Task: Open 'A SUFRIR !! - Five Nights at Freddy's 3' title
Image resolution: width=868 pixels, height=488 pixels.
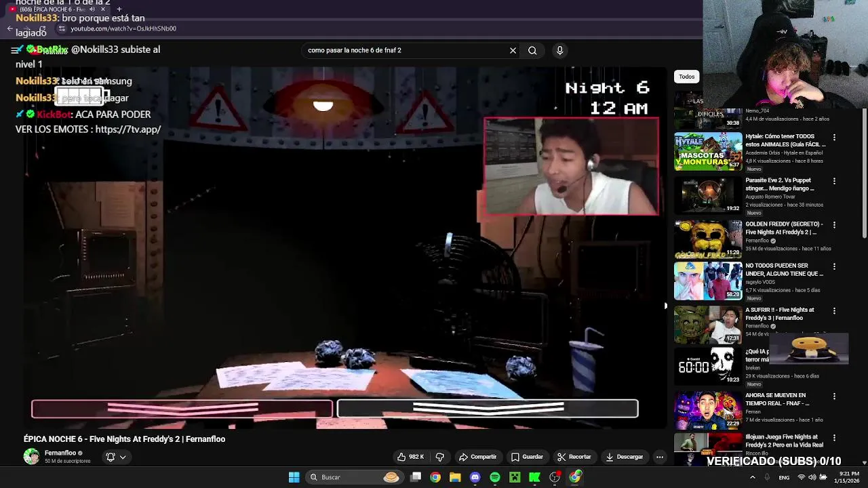Action: (x=779, y=314)
